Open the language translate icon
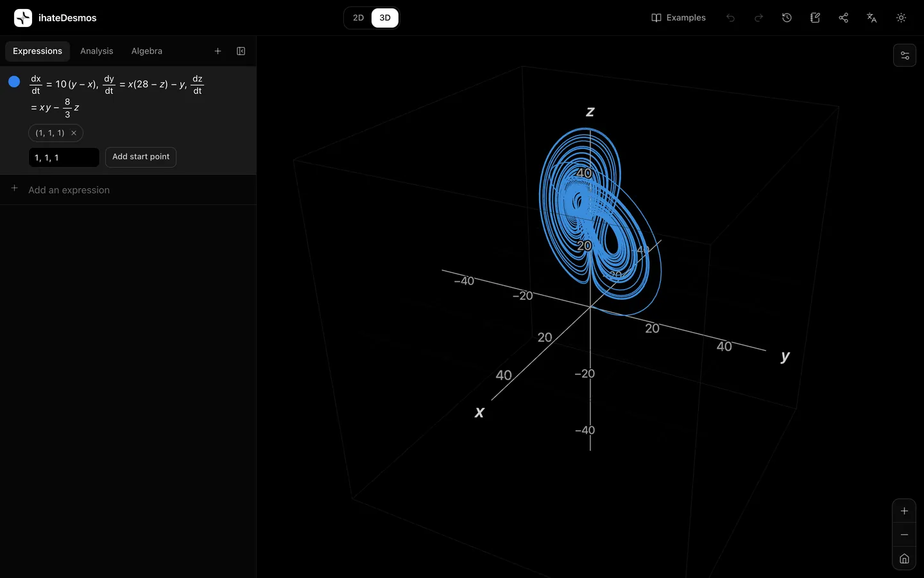This screenshot has height=578, width=924. (x=871, y=18)
